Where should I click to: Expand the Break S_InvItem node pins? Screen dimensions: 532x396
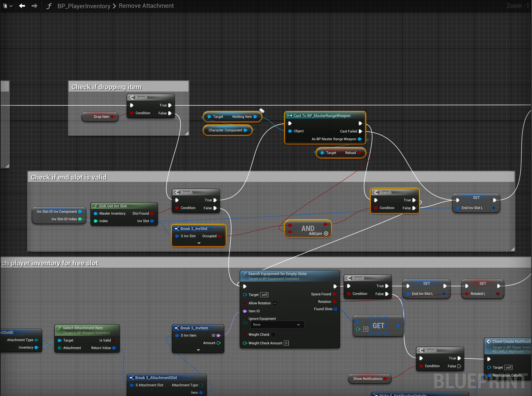pyautogui.click(x=198, y=350)
